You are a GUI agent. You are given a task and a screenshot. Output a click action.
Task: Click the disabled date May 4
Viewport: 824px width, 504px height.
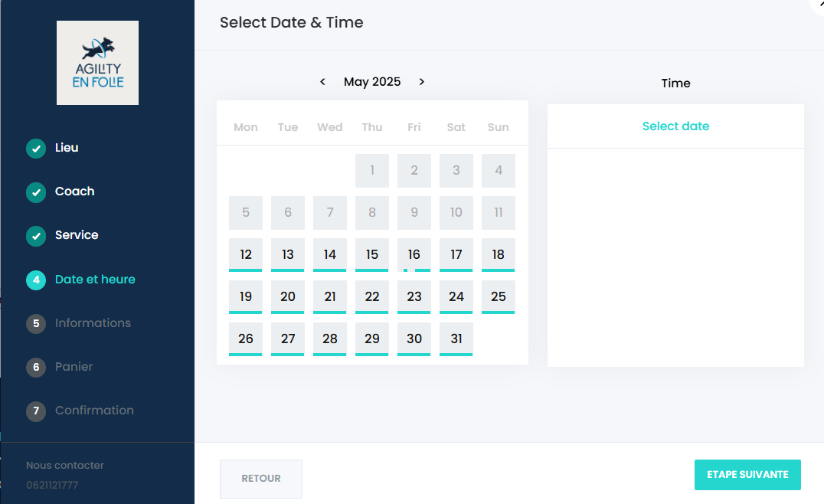click(x=499, y=171)
